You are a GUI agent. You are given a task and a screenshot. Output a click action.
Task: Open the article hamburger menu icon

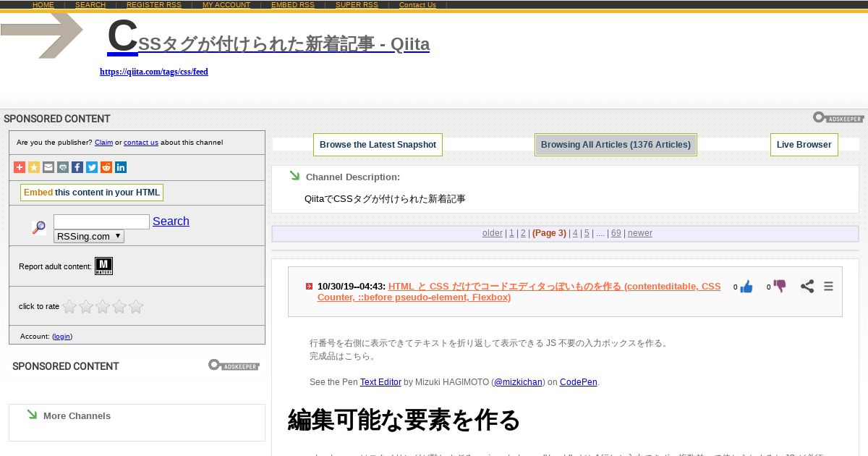point(829,287)
